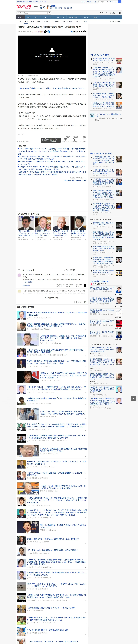Open 高市支持の自民議員 recommended thumbnail
This screenshot has width=138, height=644.
tap(78, 223)
